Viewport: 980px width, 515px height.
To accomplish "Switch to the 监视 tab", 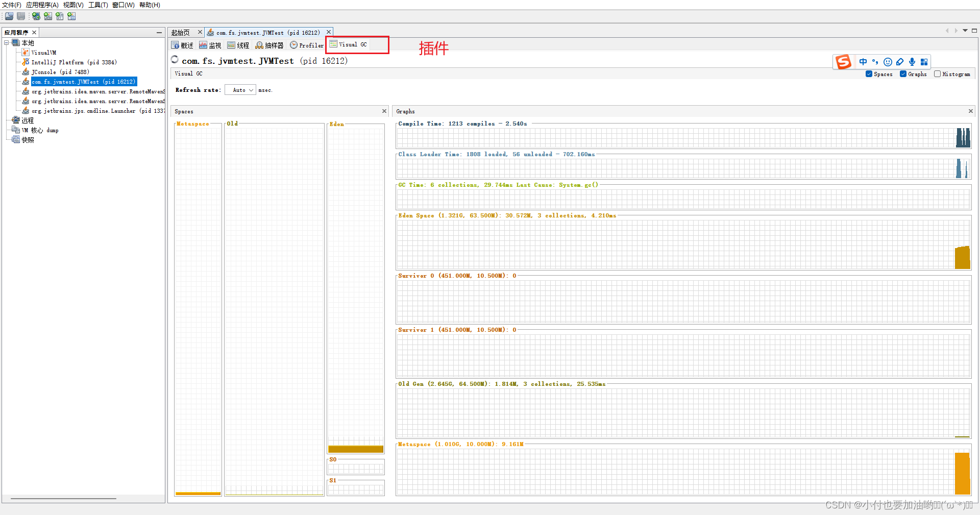I will tap(210, 45).
